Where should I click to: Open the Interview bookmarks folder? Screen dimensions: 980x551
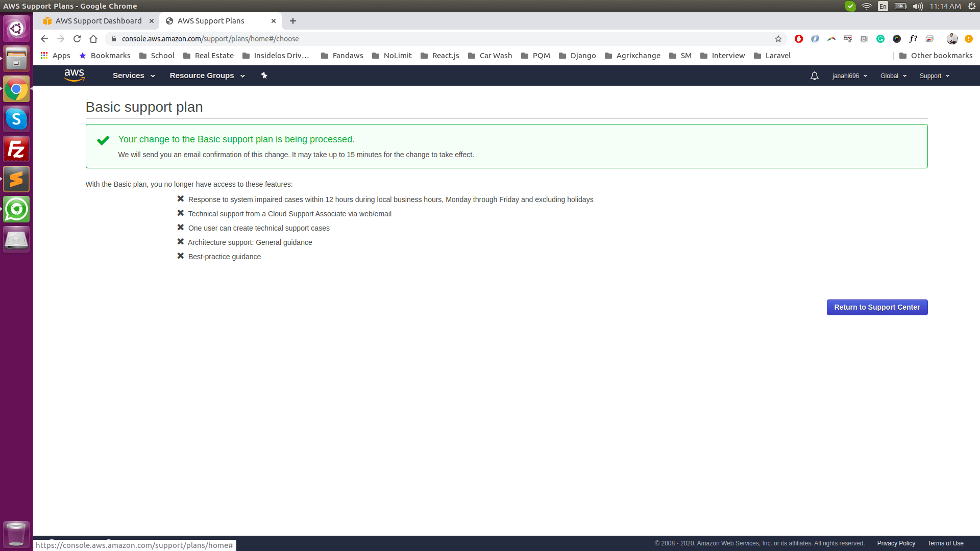click(x=722, y=56)
